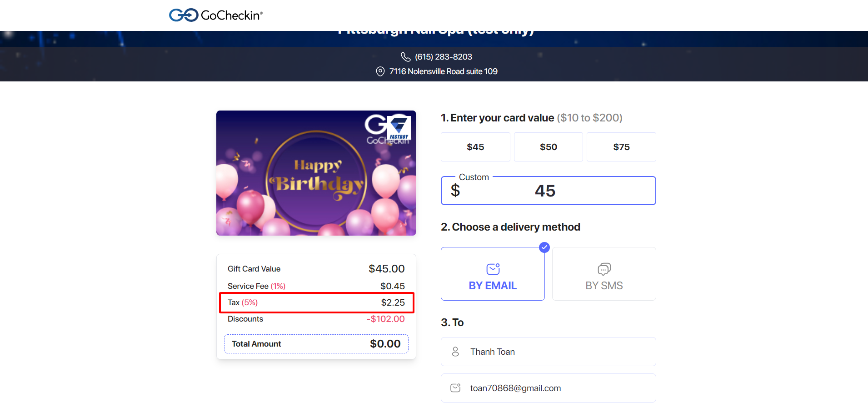868x413 pixels.
Task: Click the phone number (615) 283-8203
Action: tap(443, 57)
